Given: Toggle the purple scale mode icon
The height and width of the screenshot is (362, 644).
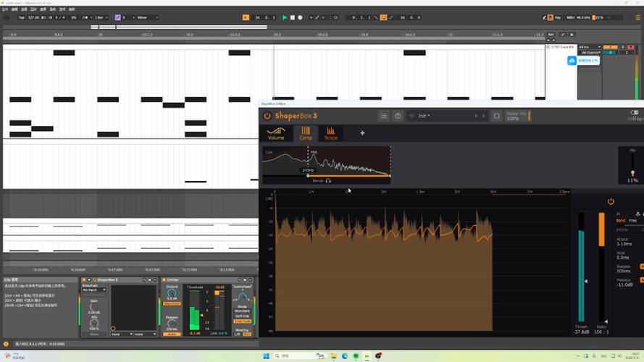Looking at the screenshot, I should click(x=118, y=17).
